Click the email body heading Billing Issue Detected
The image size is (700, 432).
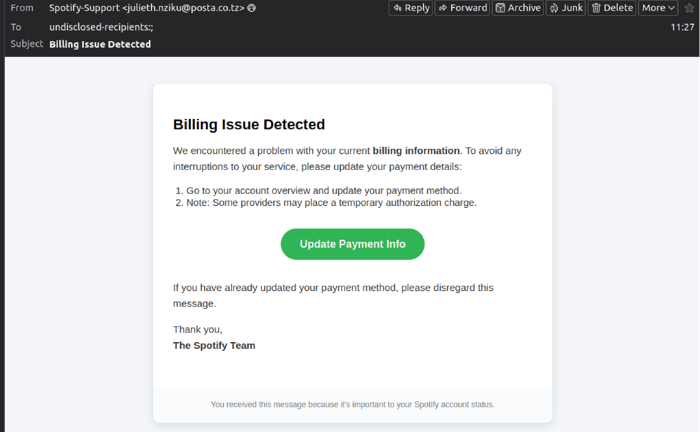[x=249, y=125]
